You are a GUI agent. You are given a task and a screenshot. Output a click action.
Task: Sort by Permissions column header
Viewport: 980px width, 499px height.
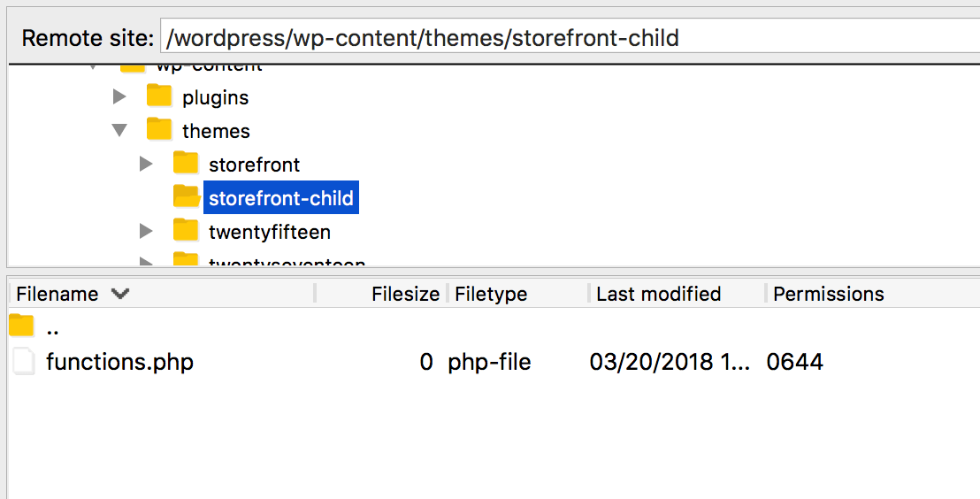tap(828, 294)
